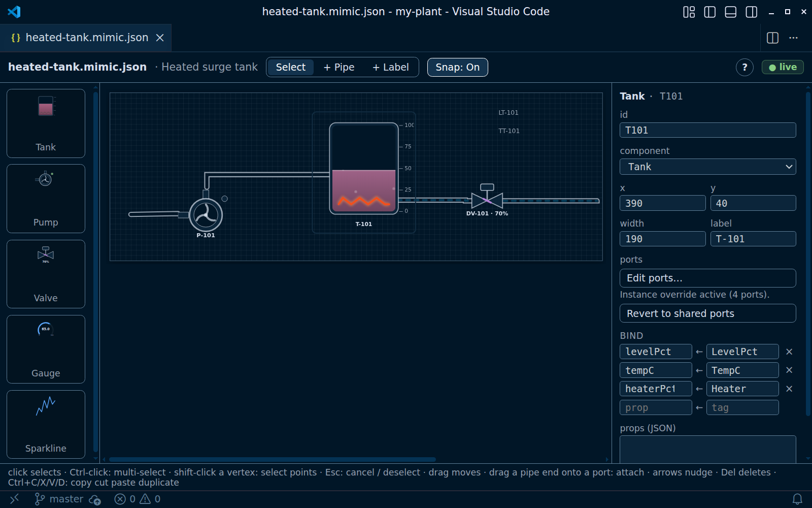The height and width of the screenshot is (508, 812).
Task: Close the heated-tank.mimic.json tab
Action: (x=160, y=38)
